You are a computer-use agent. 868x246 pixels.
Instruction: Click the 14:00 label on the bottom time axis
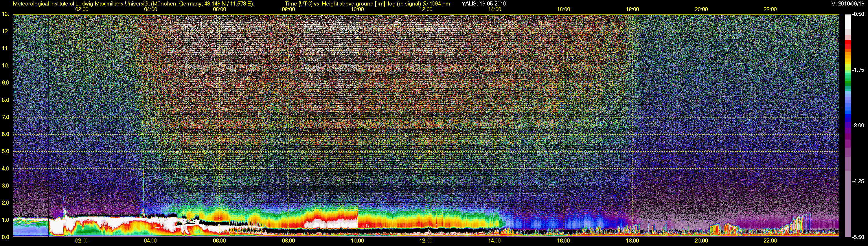coord(495,241)
